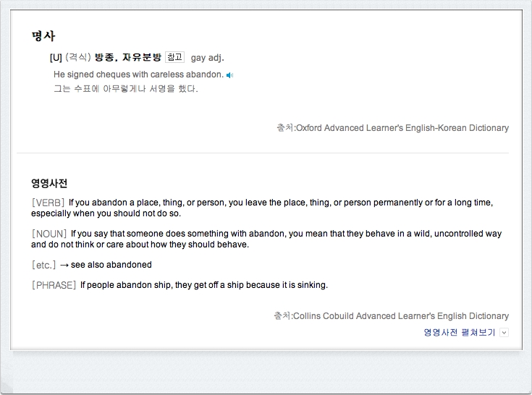This screenshot has width=532, height=395.
Task: Expand 영영사전 펼쳐보기 link
Action: [x=460, y=332]
